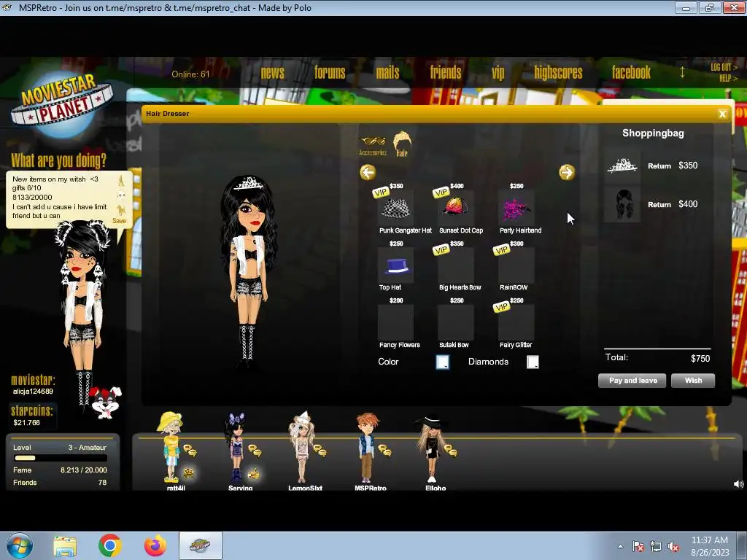Screen dimensions: 747x560
Task: Save the status message
Action: (119, 221)
